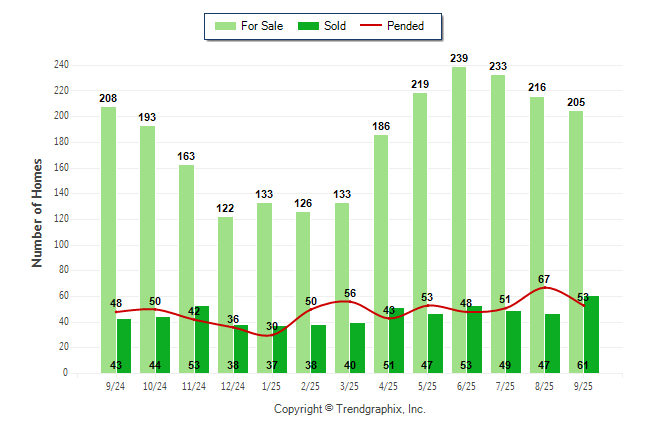
Task: Toggle the Pended series in legend
Action: tap(403, 26)
